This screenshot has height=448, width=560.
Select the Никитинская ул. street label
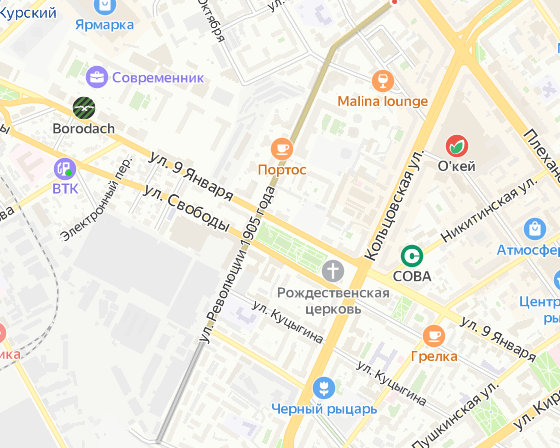489,210
